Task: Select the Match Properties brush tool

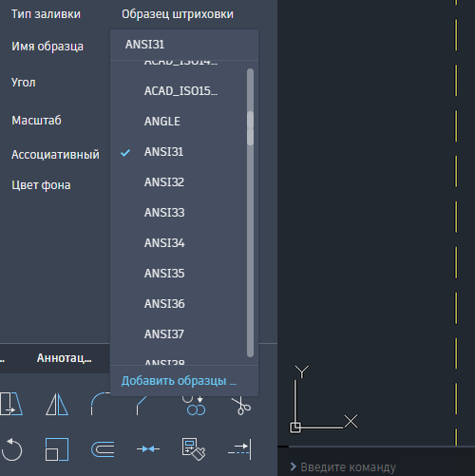Action: [194, 449]
